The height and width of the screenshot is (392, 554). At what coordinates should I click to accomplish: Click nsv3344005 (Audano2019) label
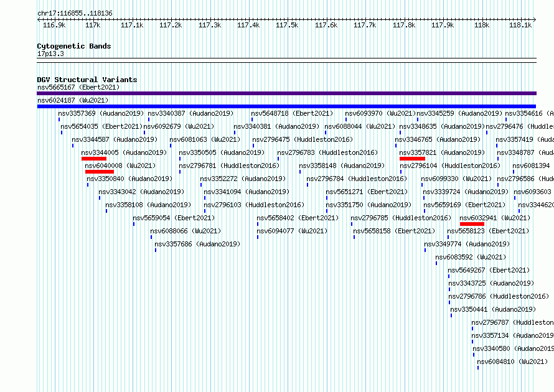124,152
